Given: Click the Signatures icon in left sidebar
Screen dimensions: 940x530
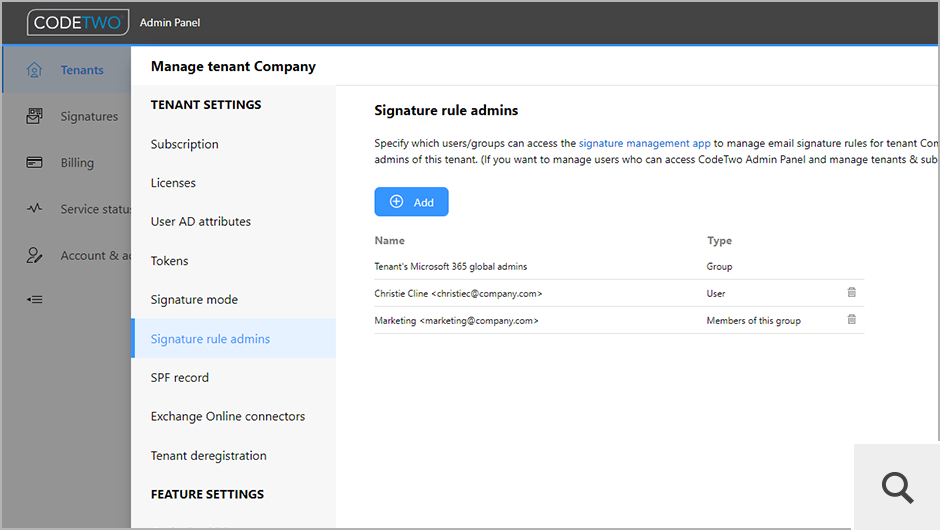Looking at the screenshot, I should pyautogui.click(x=35, y=116).
